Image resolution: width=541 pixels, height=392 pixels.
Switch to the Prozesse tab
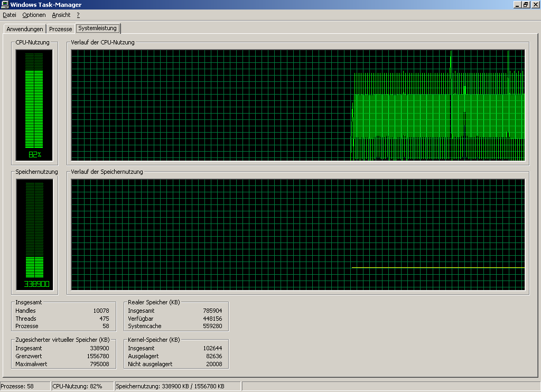tap(60, 29)
